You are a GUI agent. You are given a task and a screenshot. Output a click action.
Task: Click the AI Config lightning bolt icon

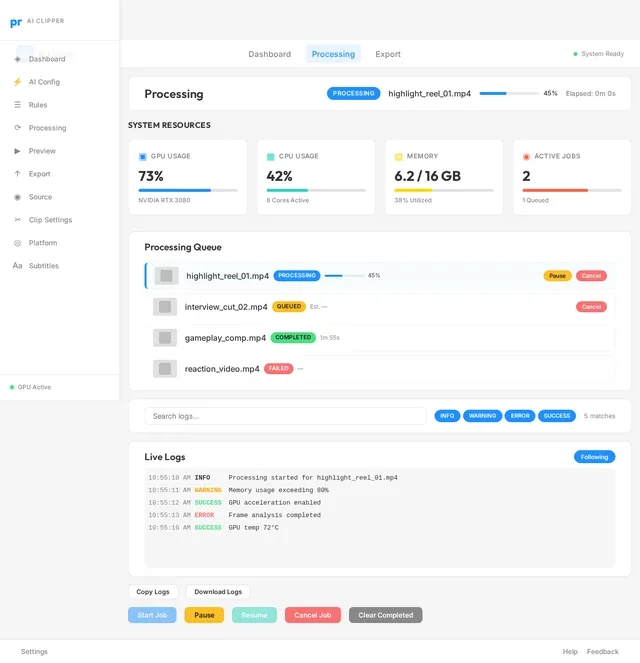(17, 82)
